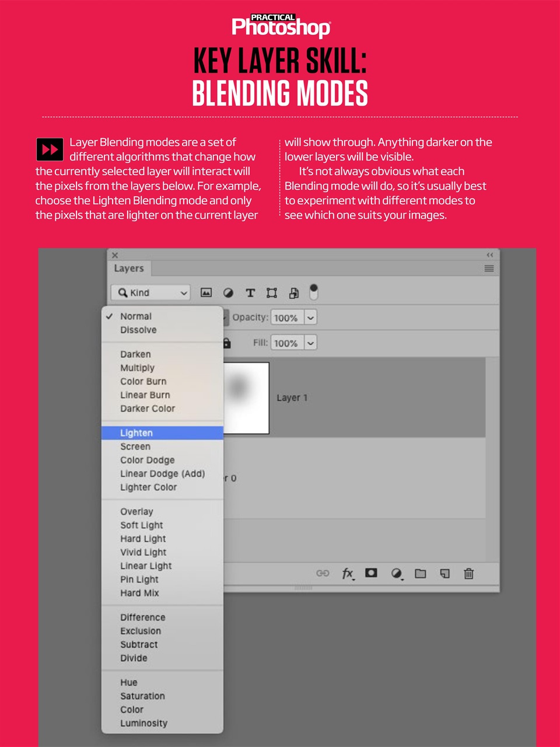Switch to the Layers tab
This screenshot has width=560, height=747.
[129, 268]
